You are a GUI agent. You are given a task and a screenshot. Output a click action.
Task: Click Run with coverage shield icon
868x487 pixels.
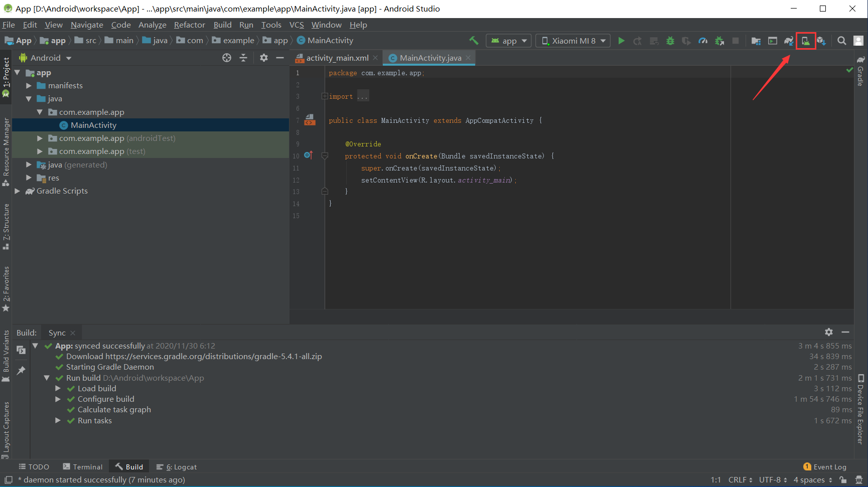(686, 41)
